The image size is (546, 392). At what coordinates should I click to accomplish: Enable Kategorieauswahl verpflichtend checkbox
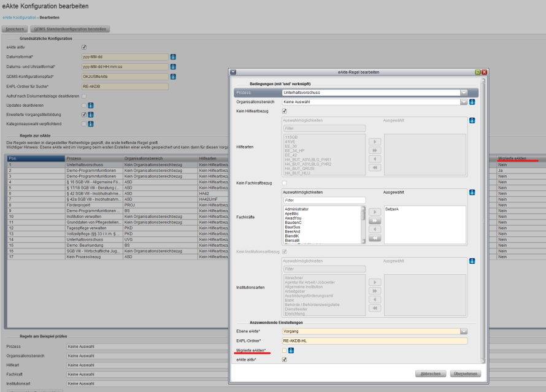point(84,124)
